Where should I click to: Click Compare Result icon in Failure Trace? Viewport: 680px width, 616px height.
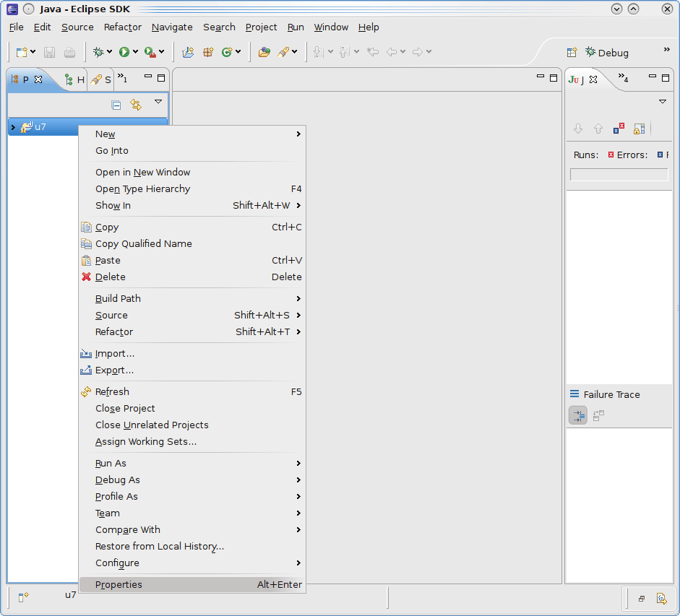coord(599,416)
